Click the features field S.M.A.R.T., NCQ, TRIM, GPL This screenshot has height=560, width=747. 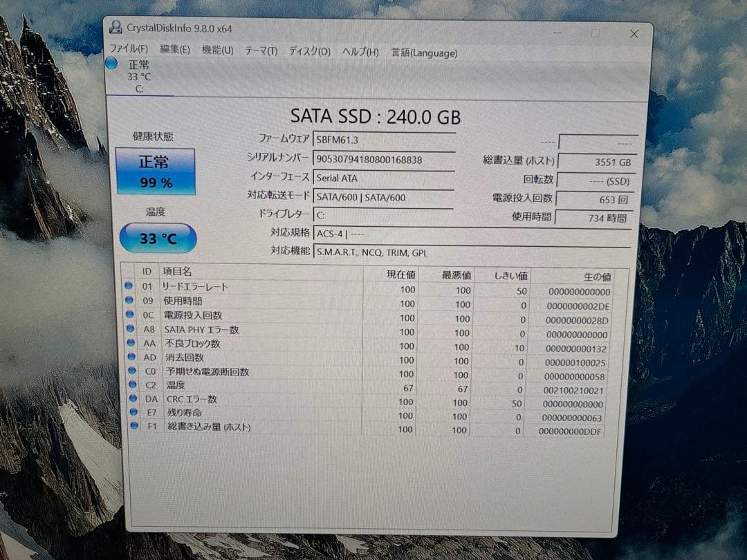(x=472, y=252)
